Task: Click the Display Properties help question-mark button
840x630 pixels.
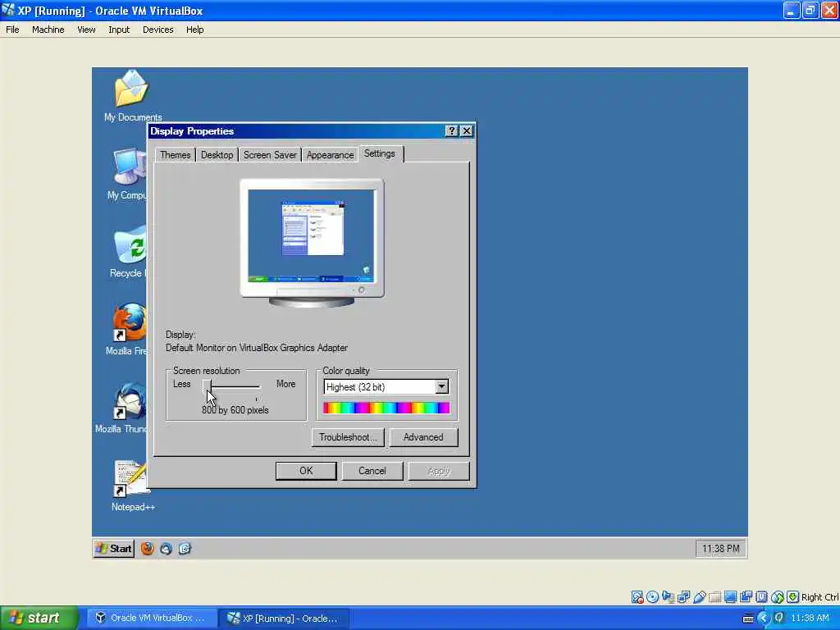Action: [452, 131]
